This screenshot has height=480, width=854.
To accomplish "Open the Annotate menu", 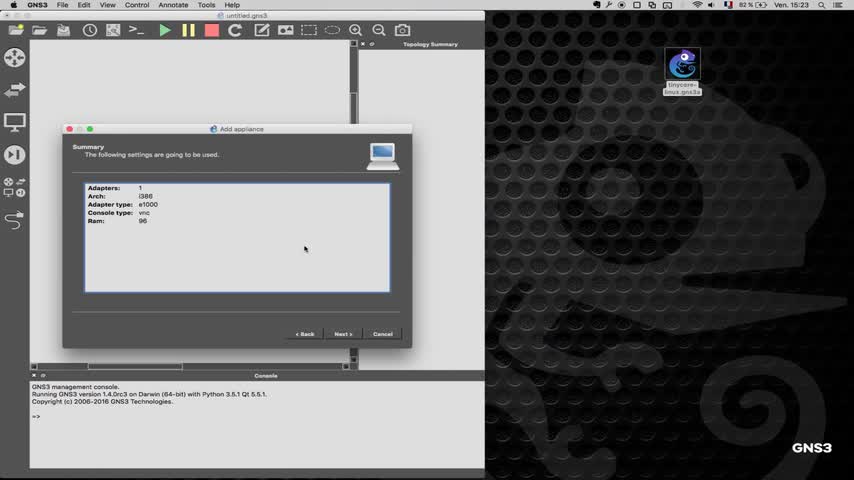I will click(173, 5).
